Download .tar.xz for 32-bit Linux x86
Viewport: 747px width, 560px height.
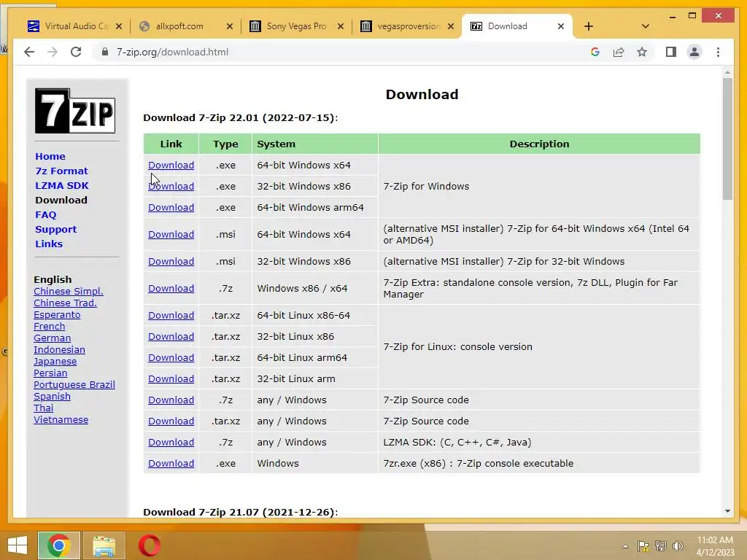click(171, 337)
